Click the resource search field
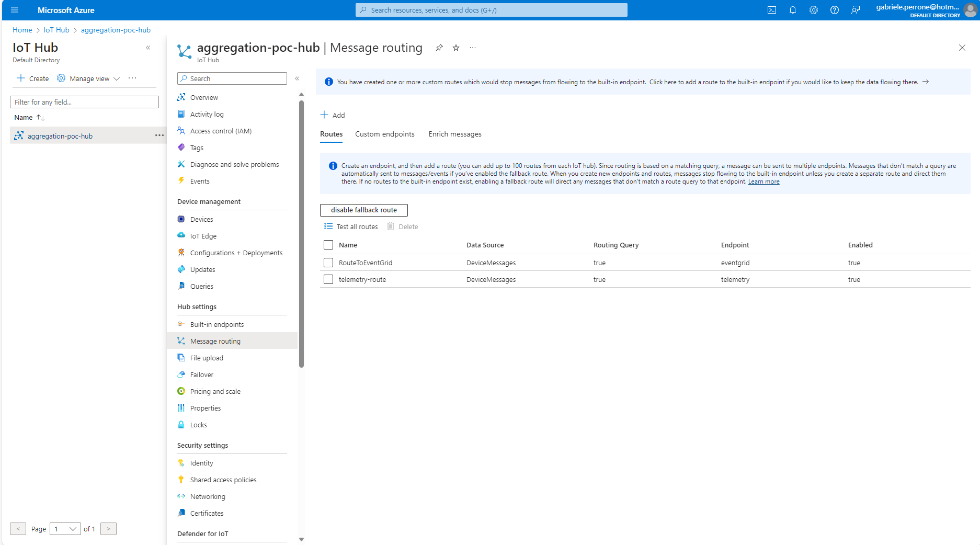Viewport: 980px width, 545px height. 491,9
